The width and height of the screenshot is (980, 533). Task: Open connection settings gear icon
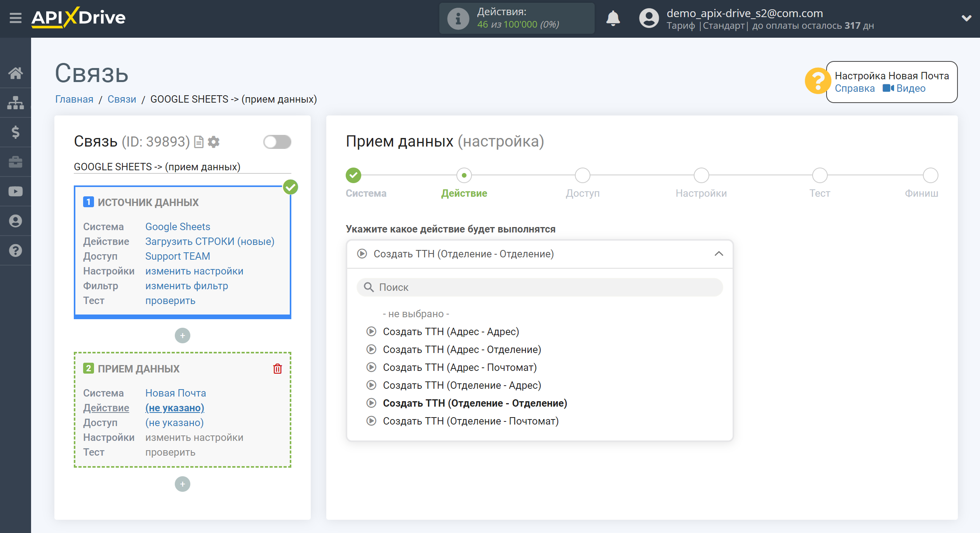coord(214,142)
